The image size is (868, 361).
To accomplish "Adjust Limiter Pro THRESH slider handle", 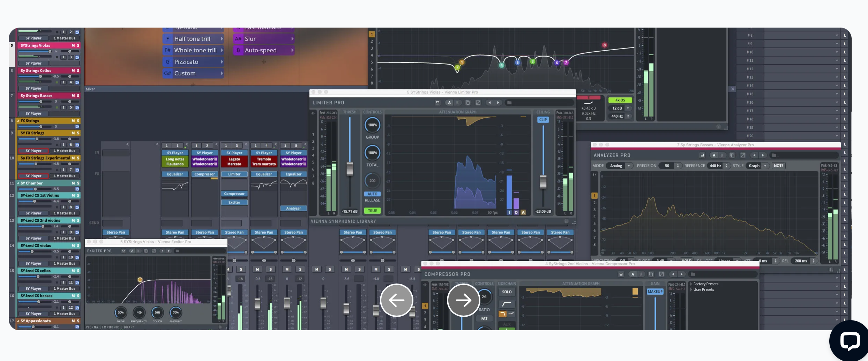I will pyautogui.click(x=350, y=169).
